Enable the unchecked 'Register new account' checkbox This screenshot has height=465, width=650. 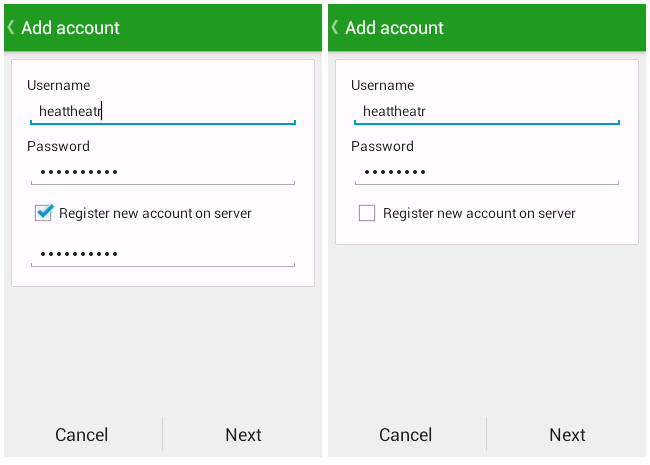coord(367,213)
